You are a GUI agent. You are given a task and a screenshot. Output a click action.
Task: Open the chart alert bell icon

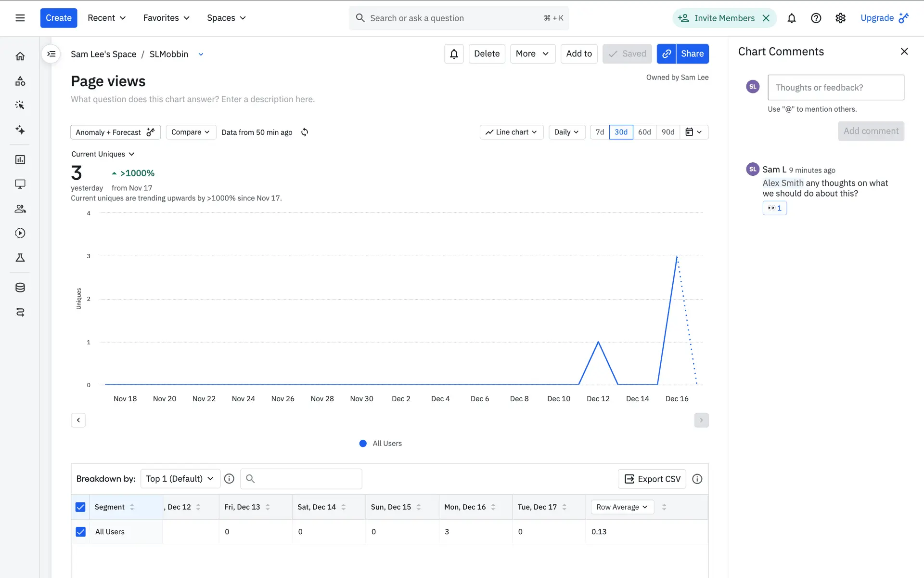[453, 54]
